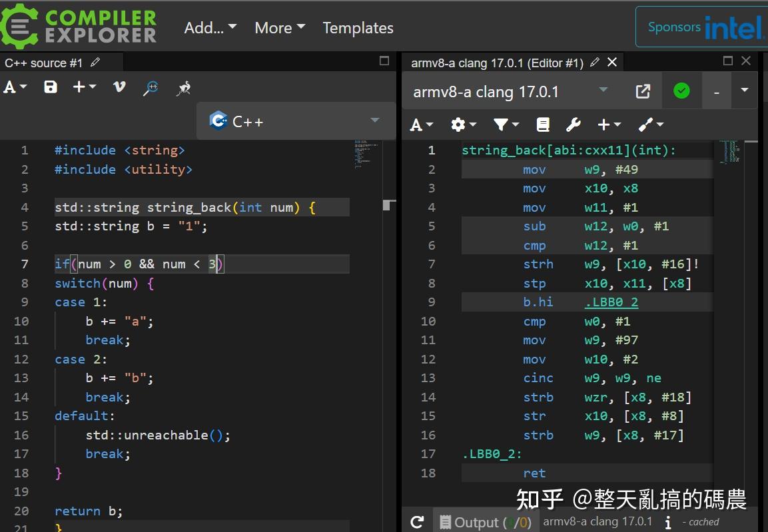Click the Compiler Explorer logo
Viewport: 768px width, 532px height.
coord(79,27)
